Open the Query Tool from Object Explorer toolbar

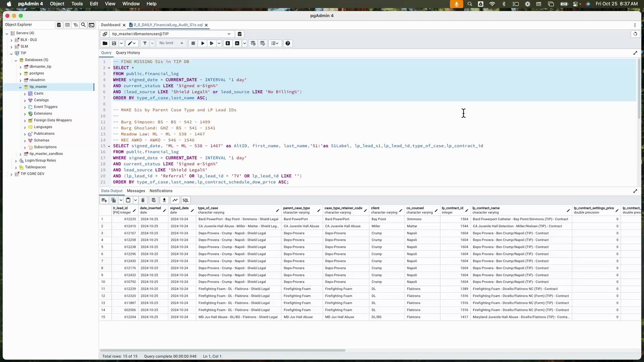[x=59, y=25]
